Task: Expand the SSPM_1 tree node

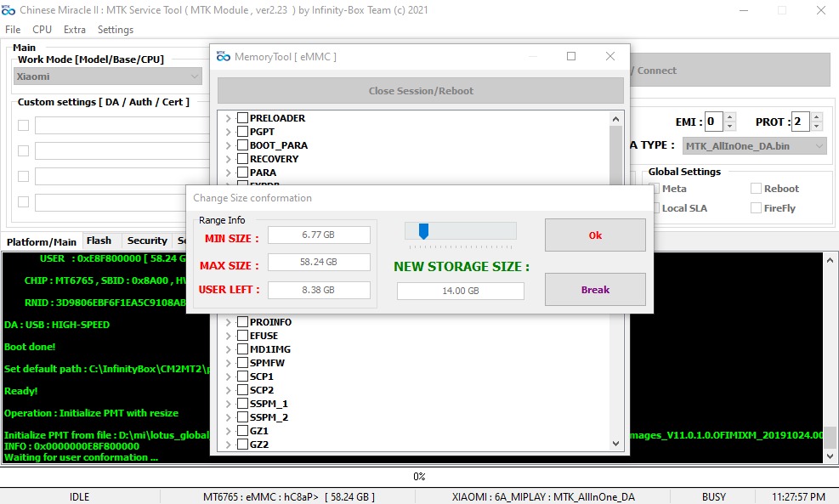Action: (228, 404)
